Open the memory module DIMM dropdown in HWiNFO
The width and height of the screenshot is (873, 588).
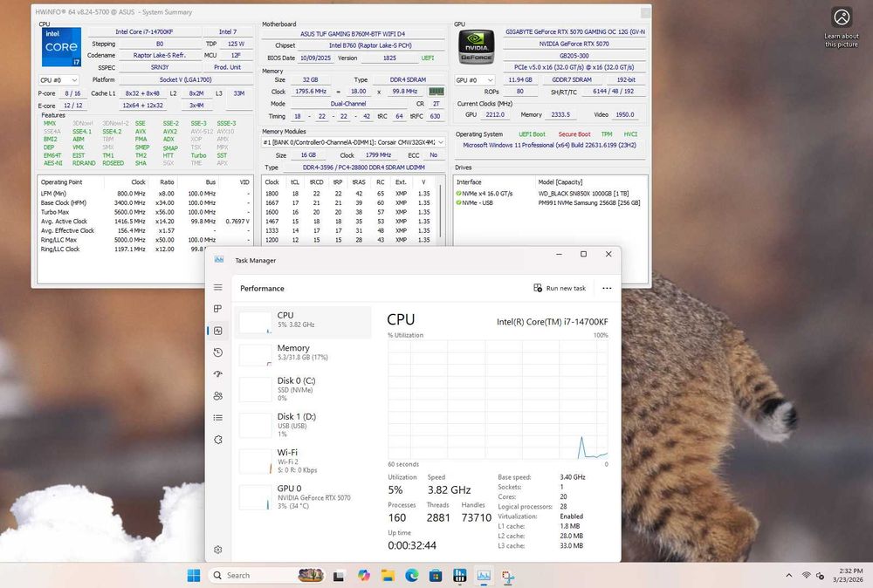[x=354, y=142]
